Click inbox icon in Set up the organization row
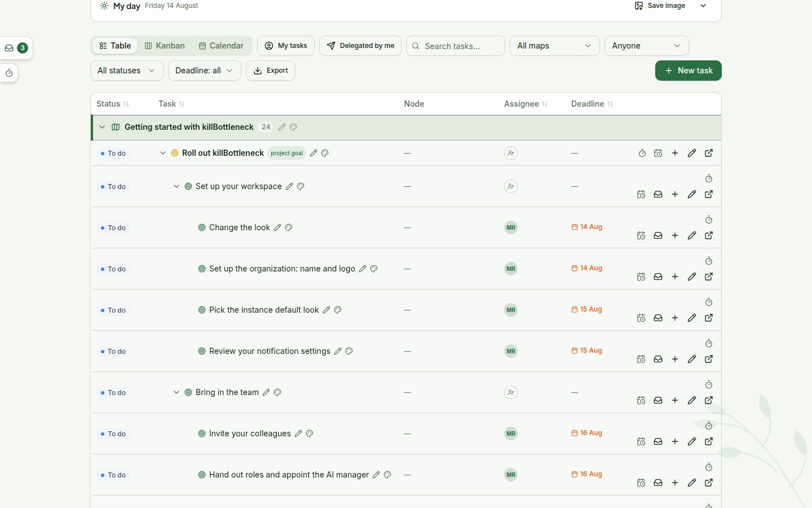Viewport: 812px width, 508px height. click(x=658, y=277)
